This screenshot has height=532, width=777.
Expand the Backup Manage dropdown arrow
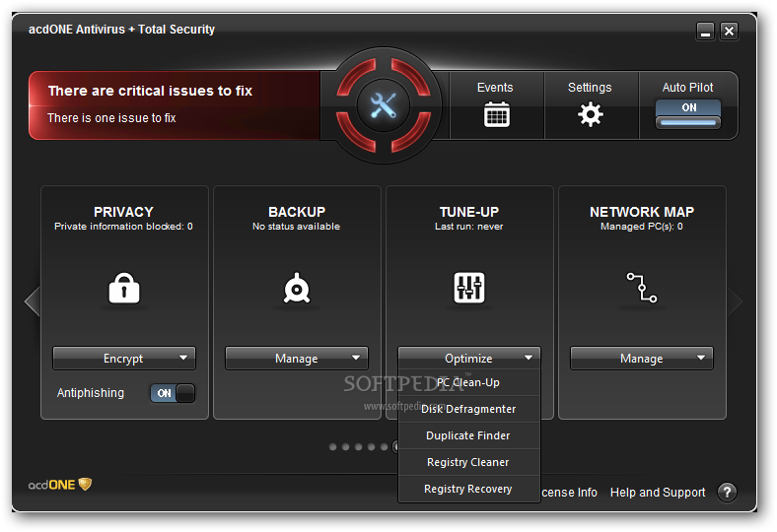click(356, 358)
